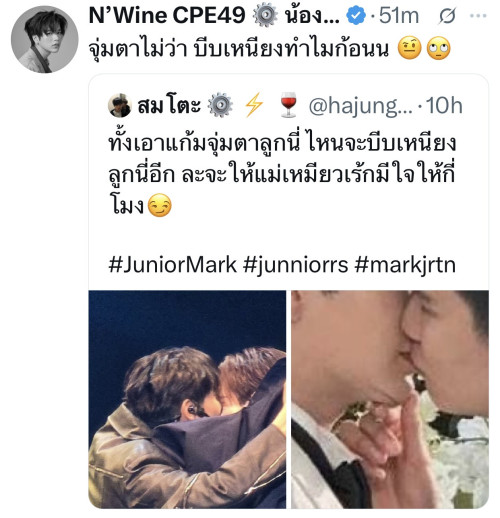View the right close-up photo
500x518 pixels.
pyautogui.click(x=390, y=399)
